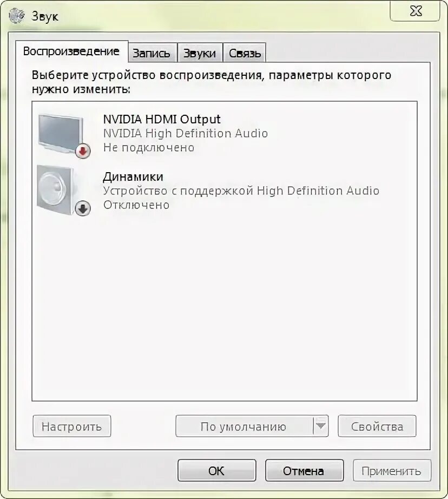The image size is (448, 499).
Task: Click the Звук window title bar icon
Action: point(17,16)
